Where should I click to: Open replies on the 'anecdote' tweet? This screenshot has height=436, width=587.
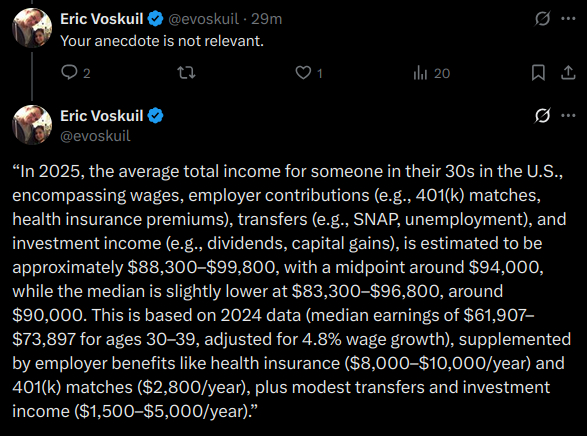coord(76,73)
